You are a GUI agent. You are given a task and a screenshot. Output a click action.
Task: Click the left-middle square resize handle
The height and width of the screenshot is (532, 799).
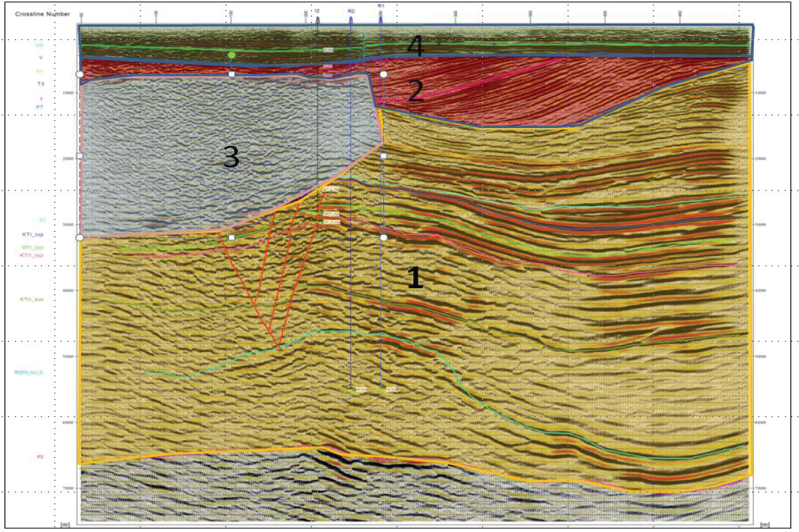click(x=79, y=156)
